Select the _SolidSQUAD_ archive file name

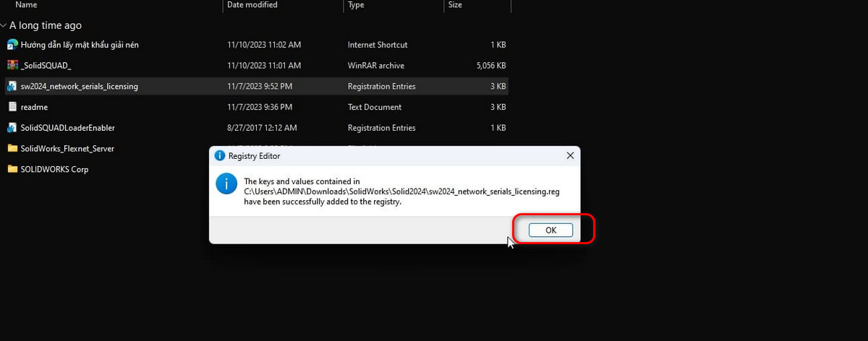46,66
